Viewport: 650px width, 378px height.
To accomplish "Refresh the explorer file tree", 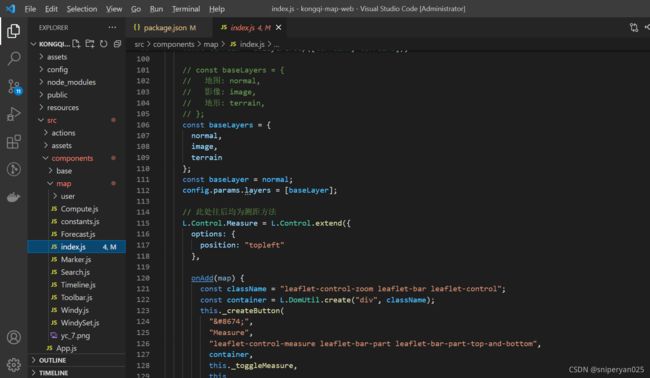I will click(104, 44).
